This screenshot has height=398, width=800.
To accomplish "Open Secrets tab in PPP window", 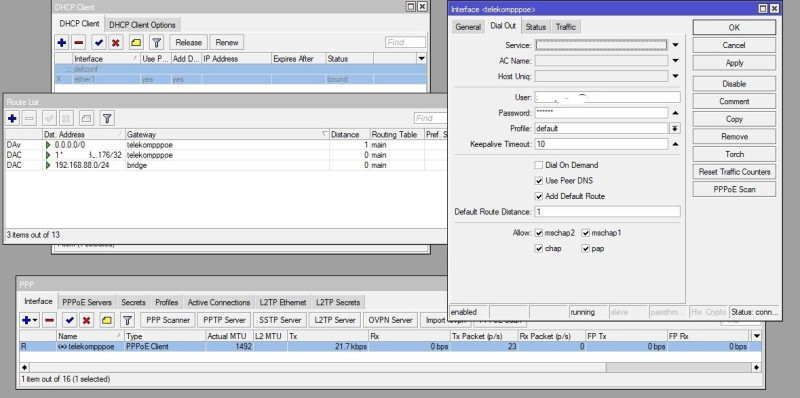I will tap(133, 302).
